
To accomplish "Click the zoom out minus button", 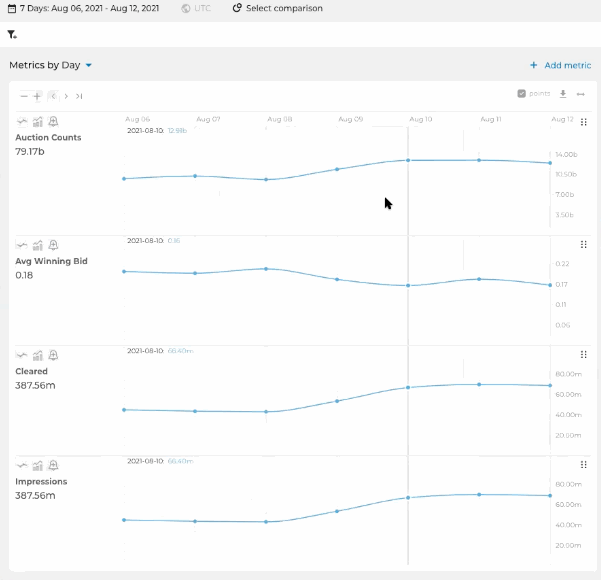I will [24, 96].
